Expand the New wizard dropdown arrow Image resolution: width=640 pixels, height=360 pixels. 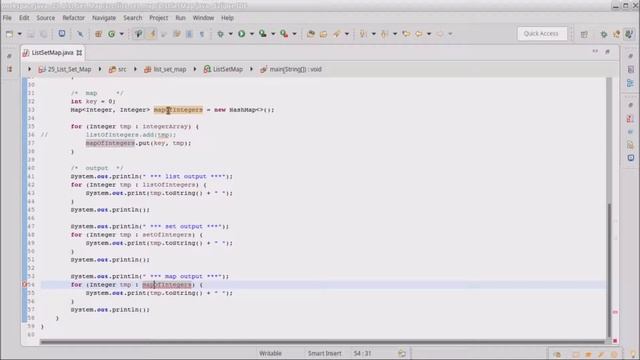(20, 34)
